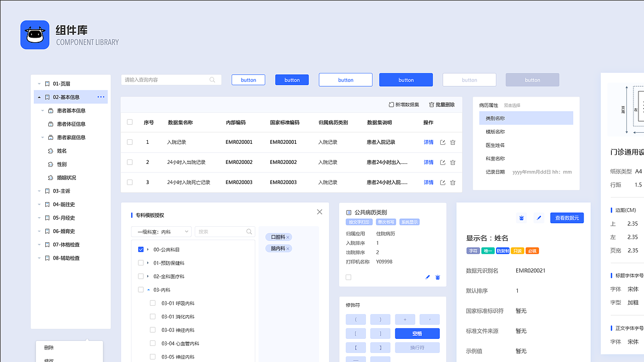Viewport: 644px width, 362px height.
Task: Open the three-dot menu on 02-基本信息
Action: (x=101, y=97)
